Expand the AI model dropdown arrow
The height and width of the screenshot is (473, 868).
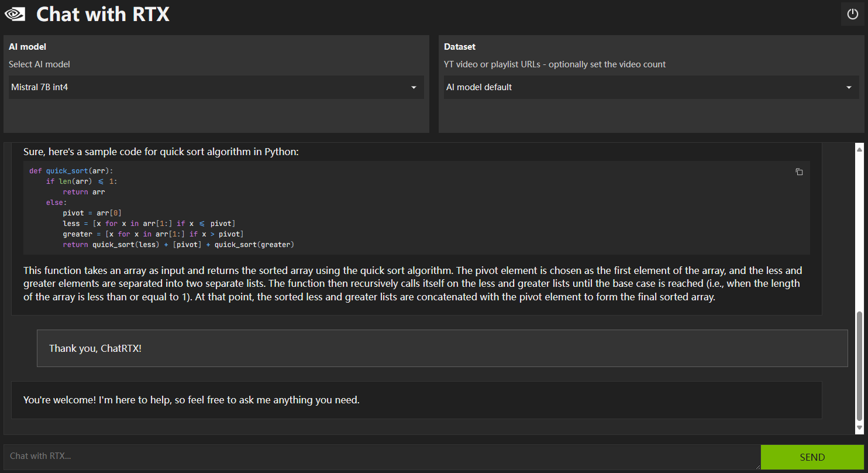point(414,87)
